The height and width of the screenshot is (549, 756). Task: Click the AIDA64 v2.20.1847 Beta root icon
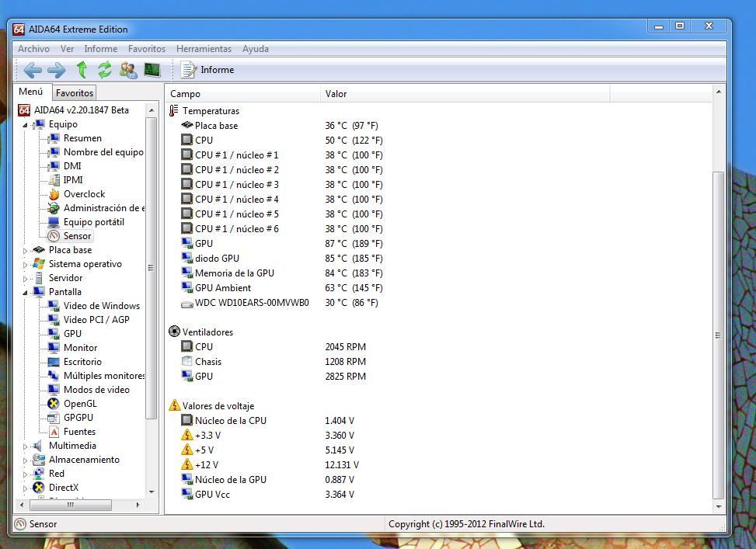[24, 110]
